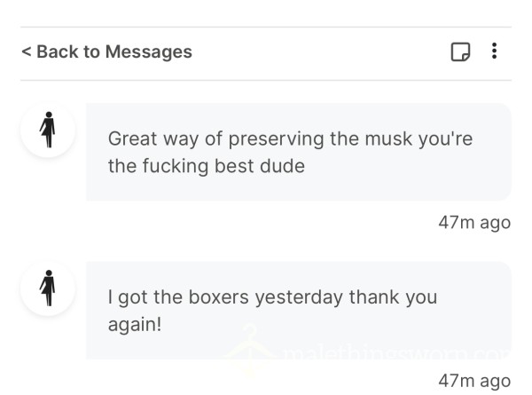Click the 'again!' text in second bubble
The image size is (532, 395).
[x=135, y=325]
